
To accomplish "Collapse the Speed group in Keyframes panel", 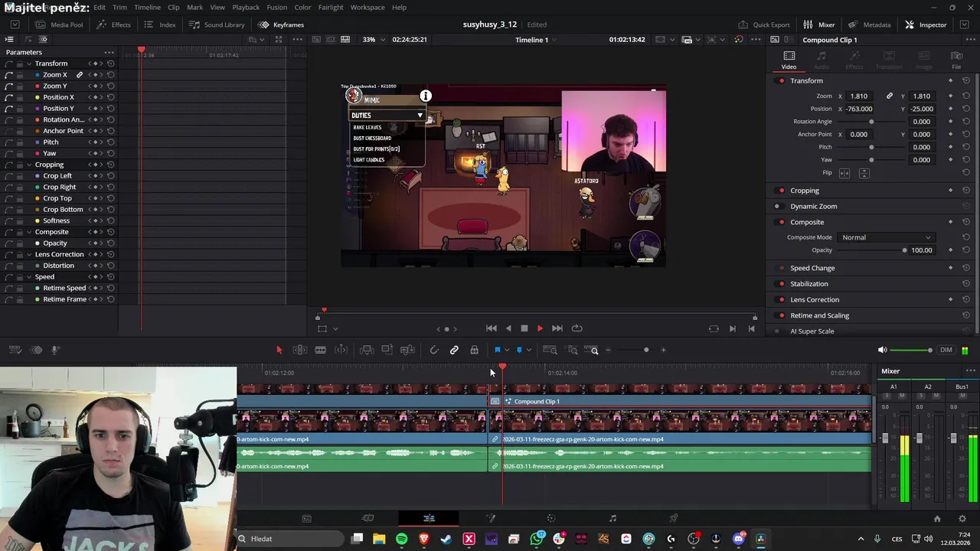I will click(x=29, y=277).
